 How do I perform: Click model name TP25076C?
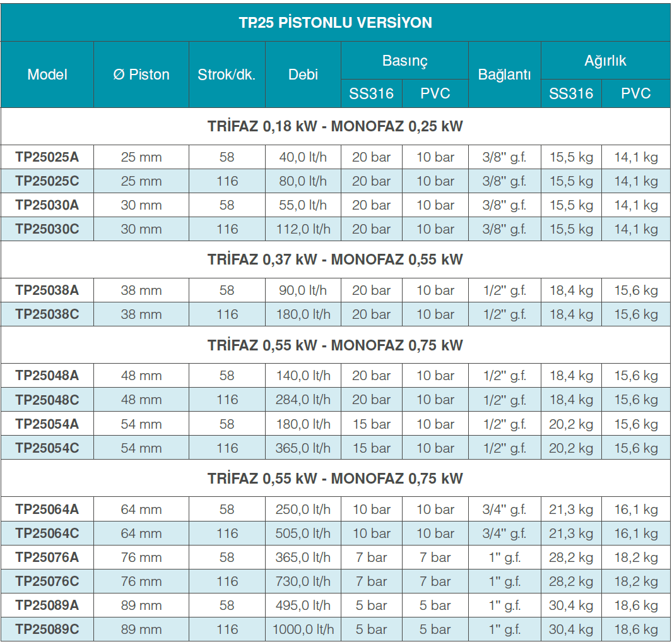47,581
